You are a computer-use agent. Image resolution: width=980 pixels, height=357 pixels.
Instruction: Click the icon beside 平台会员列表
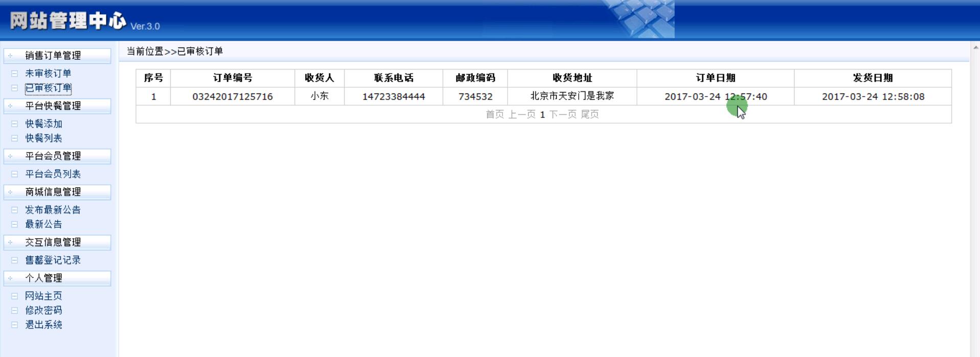click(14, 174)
